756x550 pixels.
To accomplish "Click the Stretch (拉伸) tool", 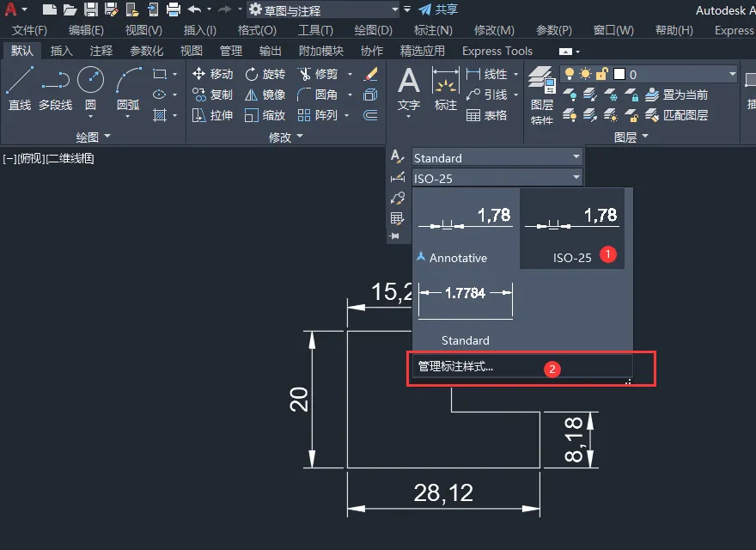I will [x=213, y=115].
